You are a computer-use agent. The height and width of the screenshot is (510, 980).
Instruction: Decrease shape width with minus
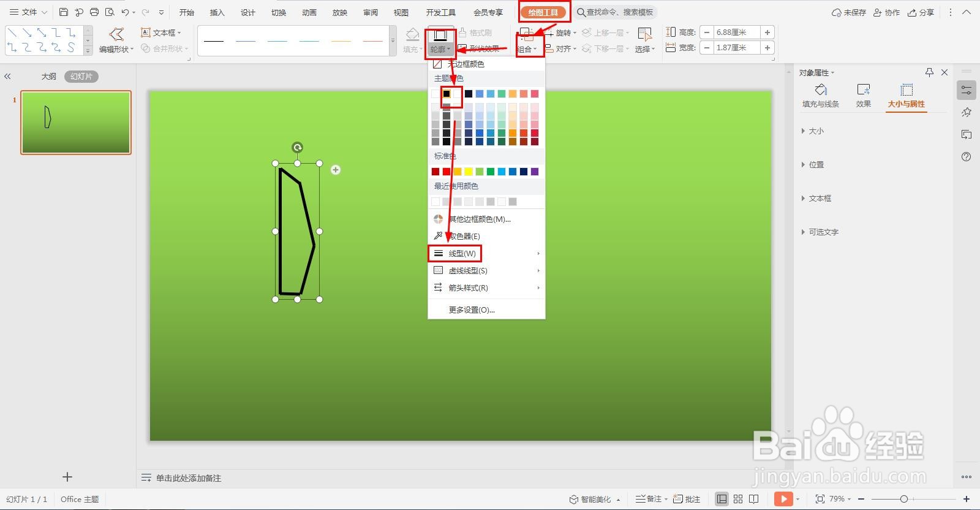pyautogui.click(x=707, y=48)
